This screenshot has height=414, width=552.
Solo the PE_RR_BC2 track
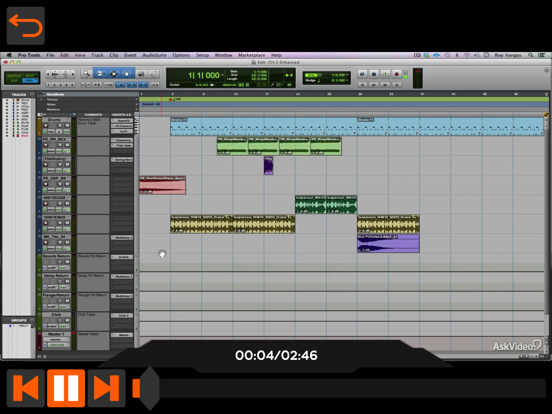(60, 145)
